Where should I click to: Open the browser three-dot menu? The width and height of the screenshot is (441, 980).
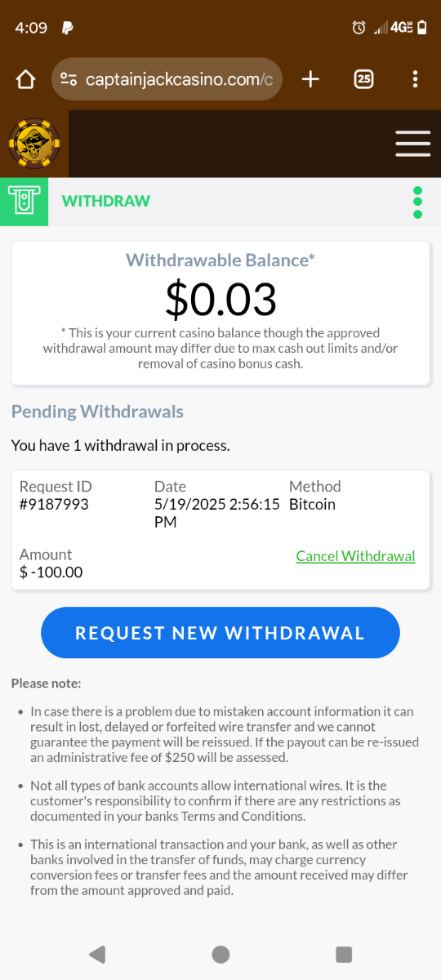point(415,79)
